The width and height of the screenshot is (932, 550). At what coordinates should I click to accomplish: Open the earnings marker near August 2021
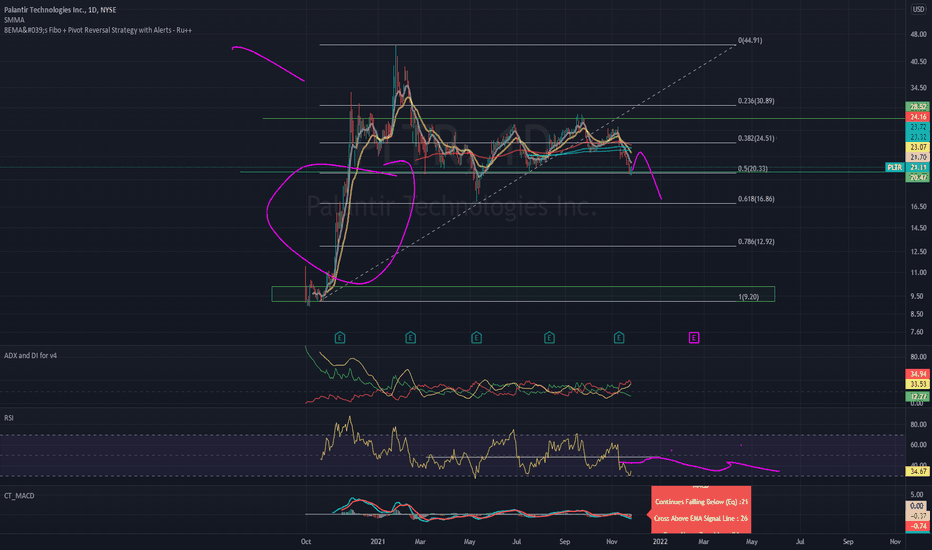point(549,338)
